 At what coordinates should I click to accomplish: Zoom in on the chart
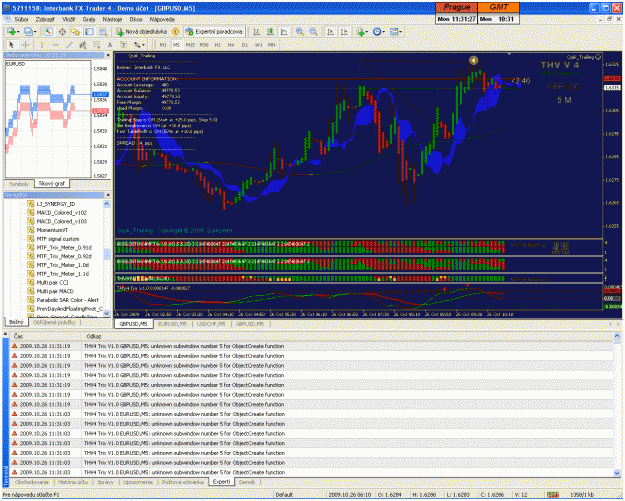tap(300, 31)
